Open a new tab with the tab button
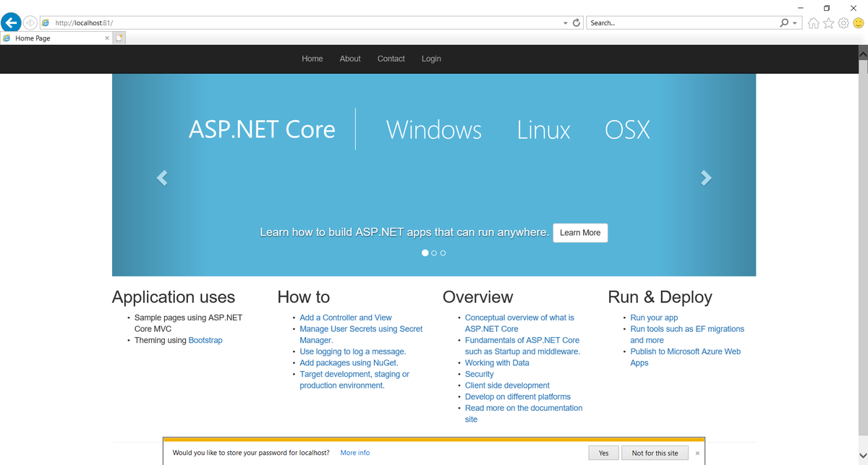 point(120,38)
